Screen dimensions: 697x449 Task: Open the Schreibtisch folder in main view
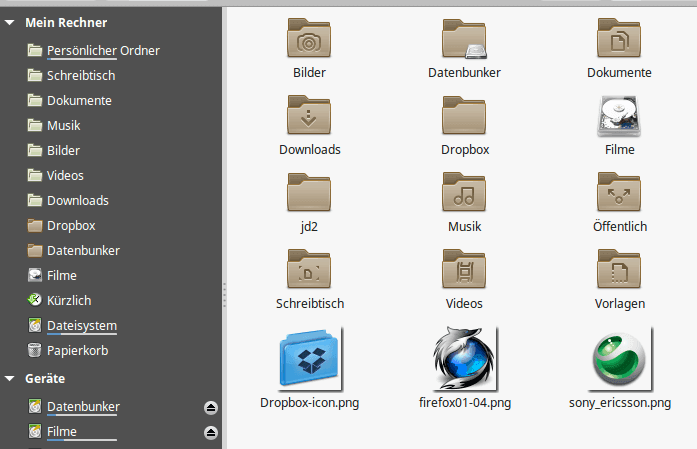(309, 269)
